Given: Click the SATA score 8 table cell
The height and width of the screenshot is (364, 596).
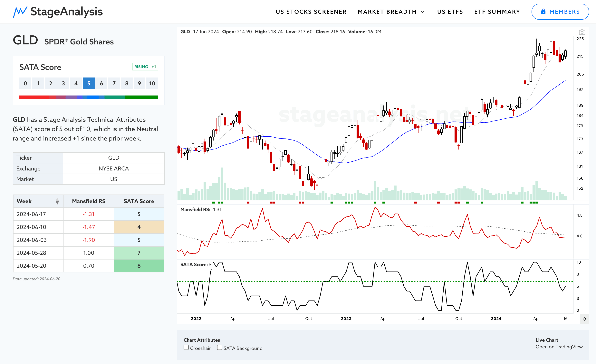Looking at the screenshot, I should (x=139, y=266).
